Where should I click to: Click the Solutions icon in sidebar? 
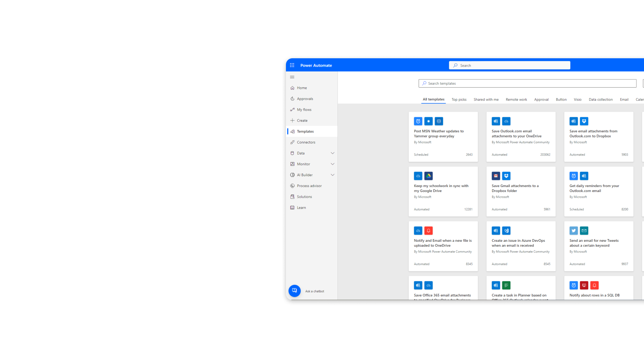pos(292,197)
